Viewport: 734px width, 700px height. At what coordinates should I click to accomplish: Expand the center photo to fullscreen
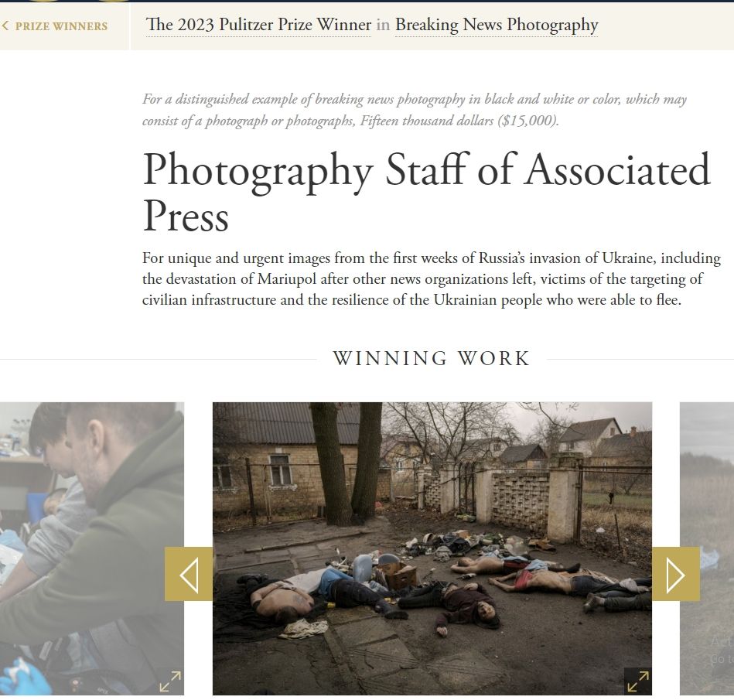(638, 681)
